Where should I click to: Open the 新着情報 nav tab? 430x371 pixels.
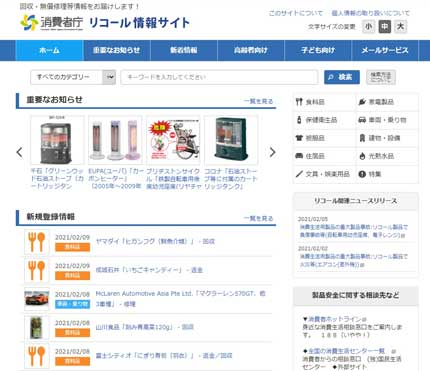184,50
